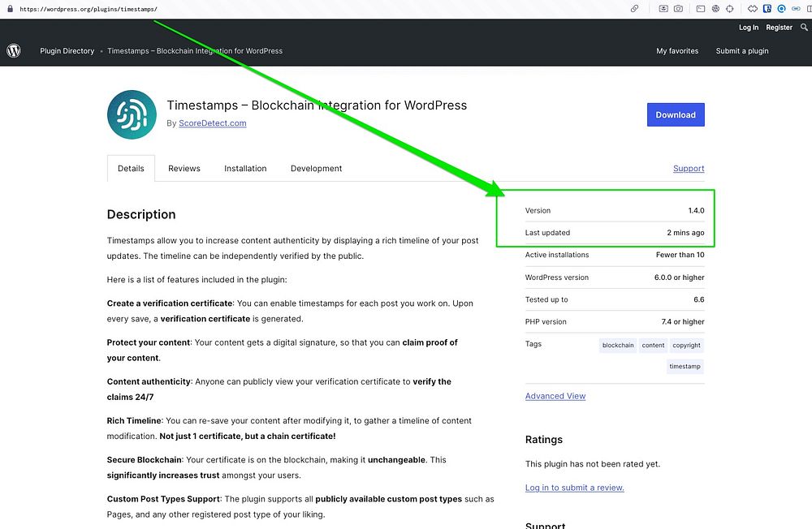812x529 pixels.
Task: Click 'This plugin has not been rated yet' text
Action: click(x=593, y=464)
